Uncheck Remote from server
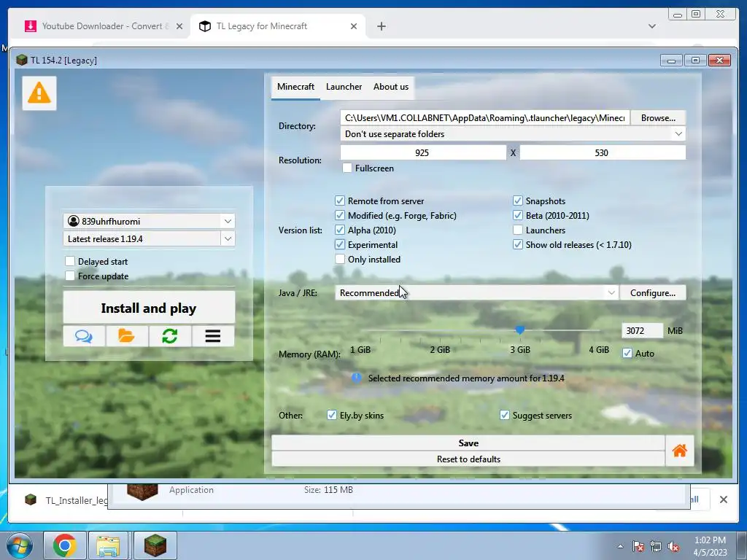Viewport: 747px width, 560px height. (x=340, y=201)
